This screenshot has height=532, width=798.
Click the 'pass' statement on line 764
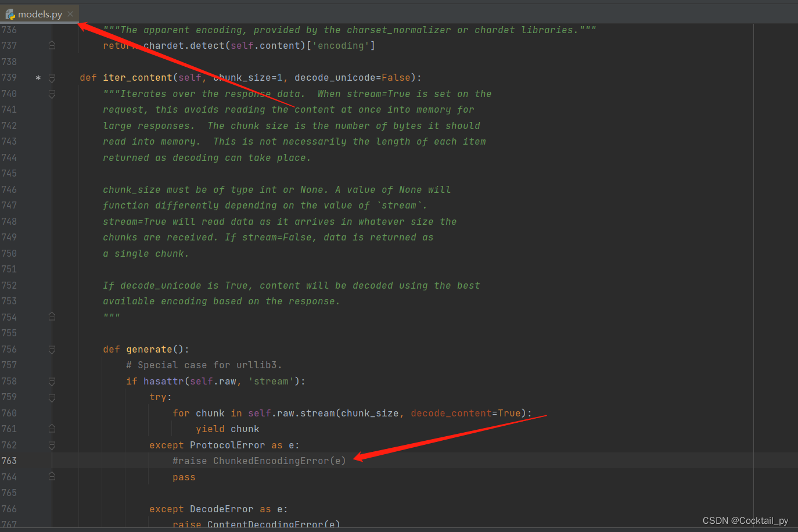point(184,477)
